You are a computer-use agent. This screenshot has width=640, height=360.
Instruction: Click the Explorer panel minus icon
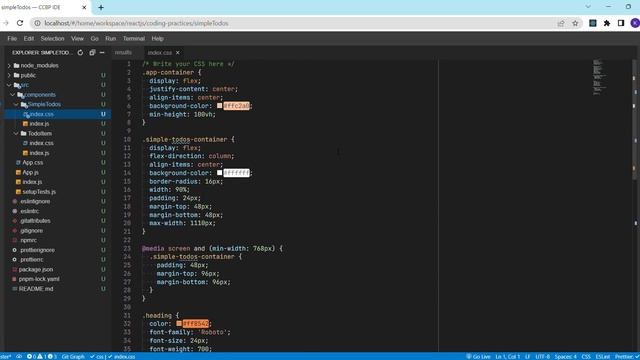point(102,53)
